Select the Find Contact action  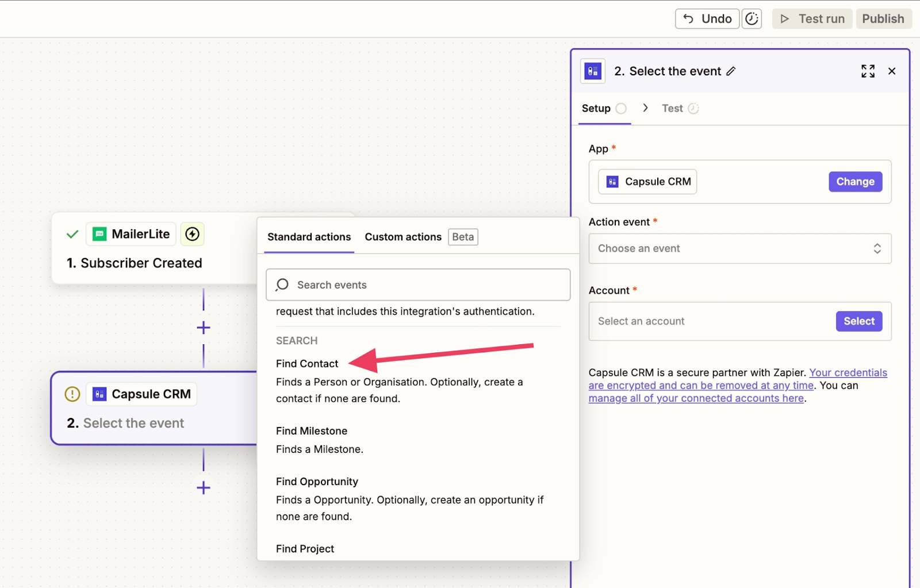(x=307, y=364)
